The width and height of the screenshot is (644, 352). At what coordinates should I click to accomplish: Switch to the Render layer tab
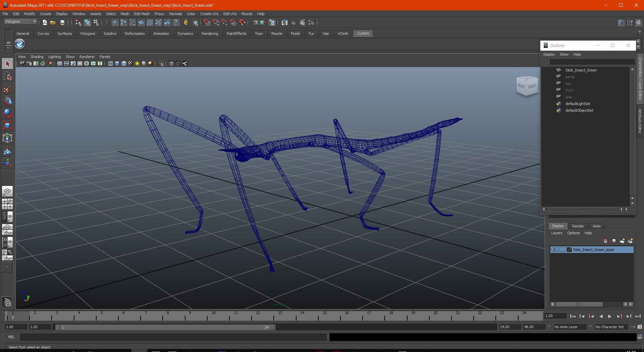click(578, 226)
